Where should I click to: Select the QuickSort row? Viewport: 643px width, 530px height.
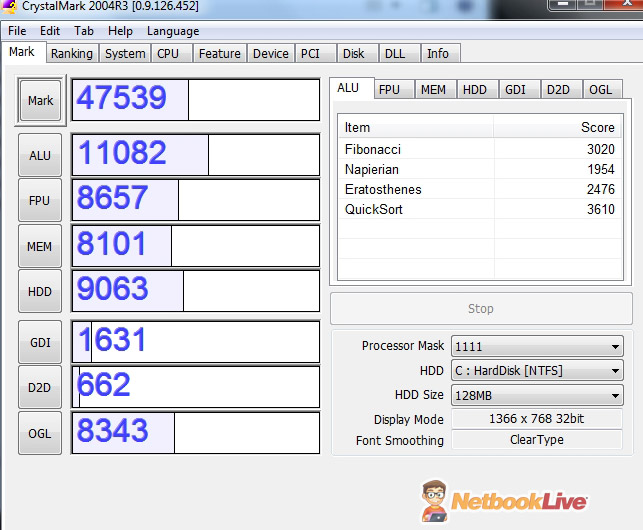pos(480,209)
